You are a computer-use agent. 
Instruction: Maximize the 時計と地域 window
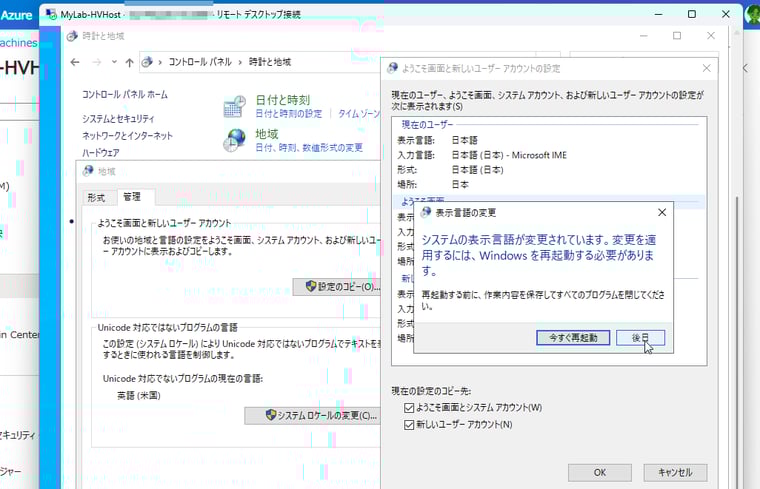(677, 36)
